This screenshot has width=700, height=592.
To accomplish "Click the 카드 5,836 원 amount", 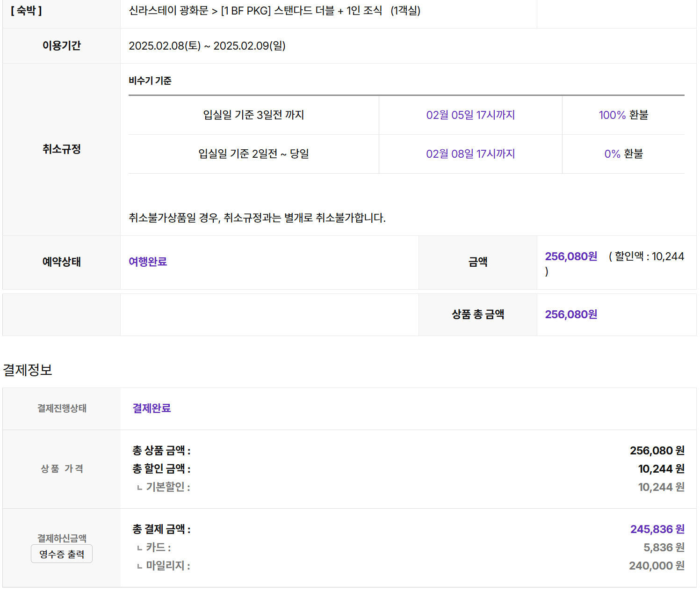I will (x=664, y=548).
